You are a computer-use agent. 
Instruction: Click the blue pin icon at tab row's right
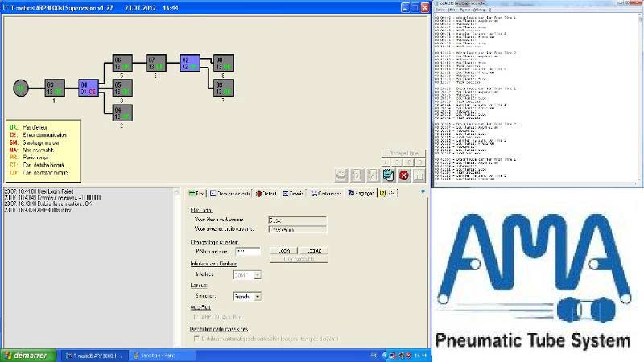423,192
